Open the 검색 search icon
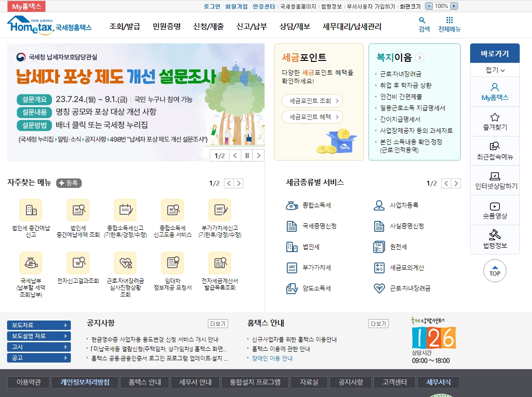Screen dimensions: 532x397 [424, 25]
